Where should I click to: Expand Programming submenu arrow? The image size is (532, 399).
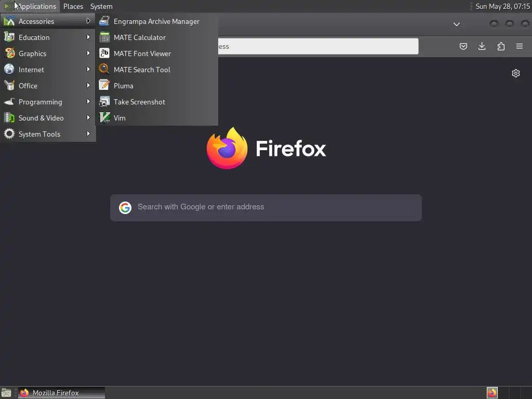(88, 101)
